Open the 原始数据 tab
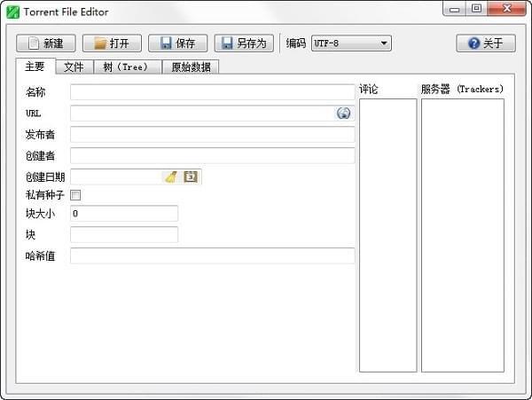This screenshot has width=532, height=400. pos(191,67)
